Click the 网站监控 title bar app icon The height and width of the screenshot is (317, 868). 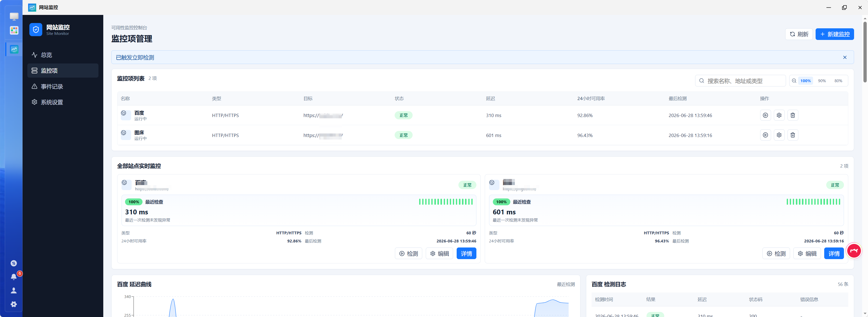pos(32,7)
